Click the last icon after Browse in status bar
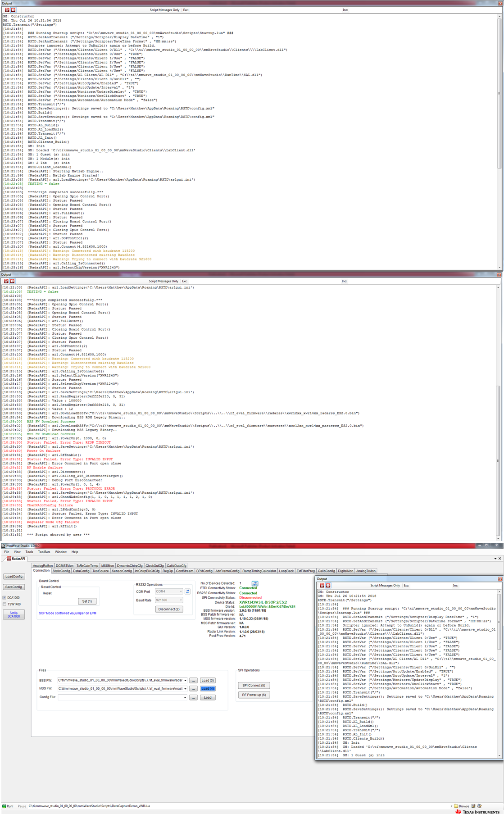 pyautogui.click(x=480, y=806)
